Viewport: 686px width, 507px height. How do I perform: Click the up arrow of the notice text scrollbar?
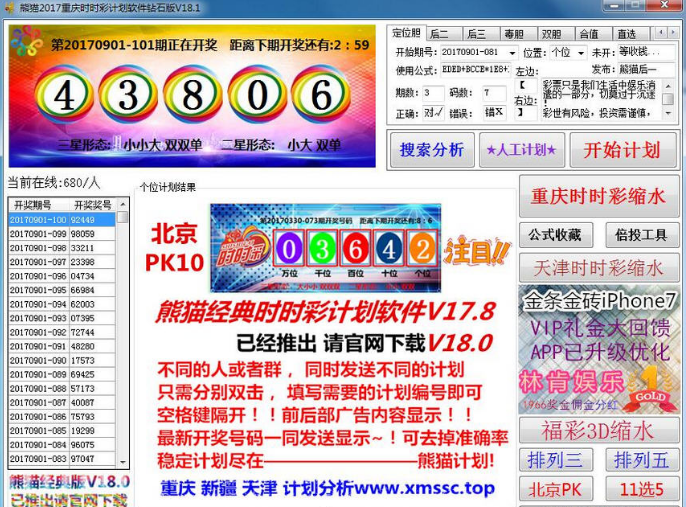(668, 85)
